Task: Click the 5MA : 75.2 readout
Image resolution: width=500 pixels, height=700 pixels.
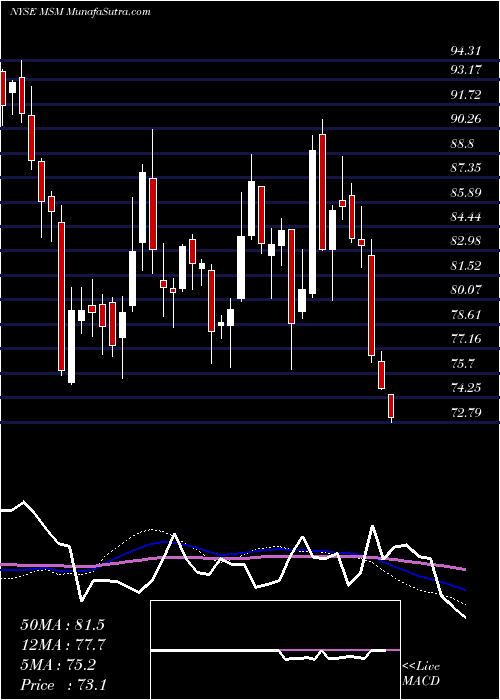Action: click(x=58, y=665)
